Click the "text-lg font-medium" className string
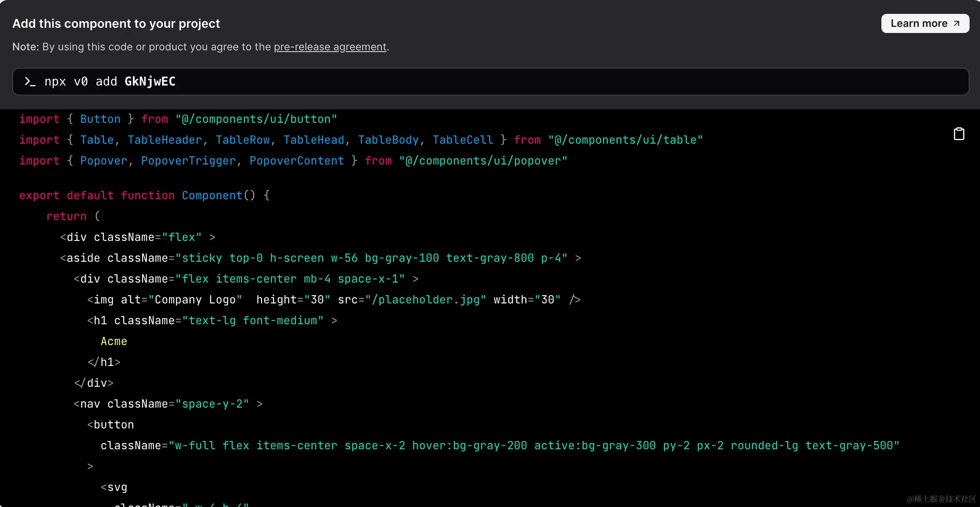This screenshot has height=507, width=980. pyautogui.click(x=252, y=320)
